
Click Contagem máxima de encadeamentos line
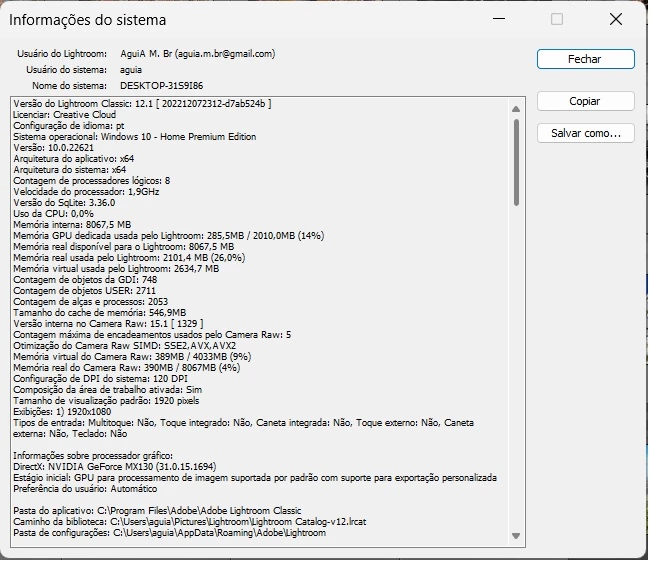[x=152, y=335]
